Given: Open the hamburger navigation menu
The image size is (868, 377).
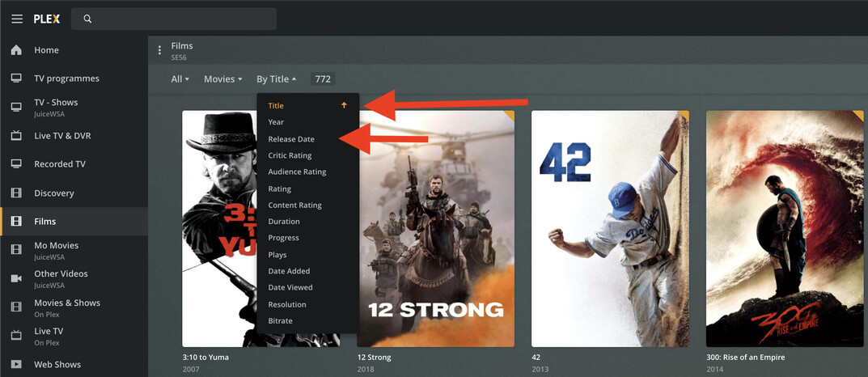Looking at the screenshot, I should (17, 19).
